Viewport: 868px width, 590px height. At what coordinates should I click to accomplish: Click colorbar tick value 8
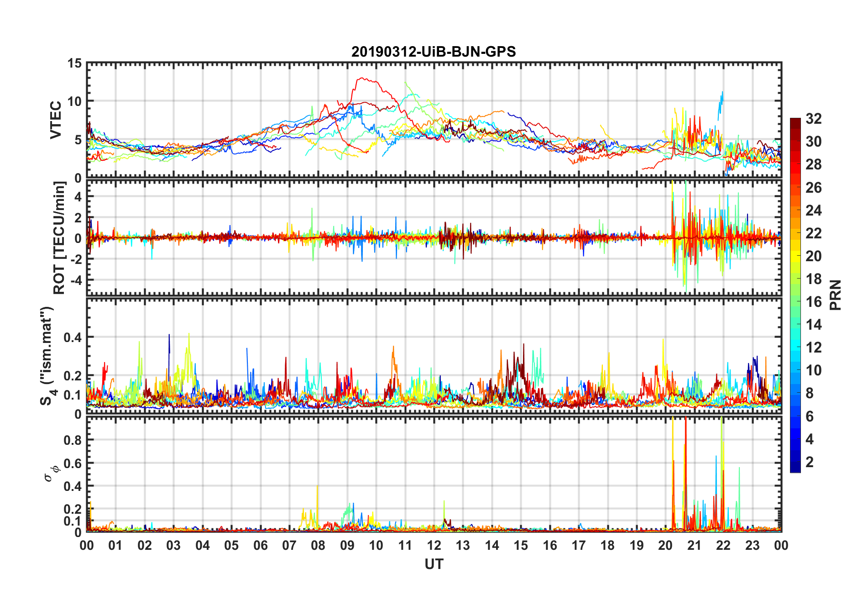(810, 394)
